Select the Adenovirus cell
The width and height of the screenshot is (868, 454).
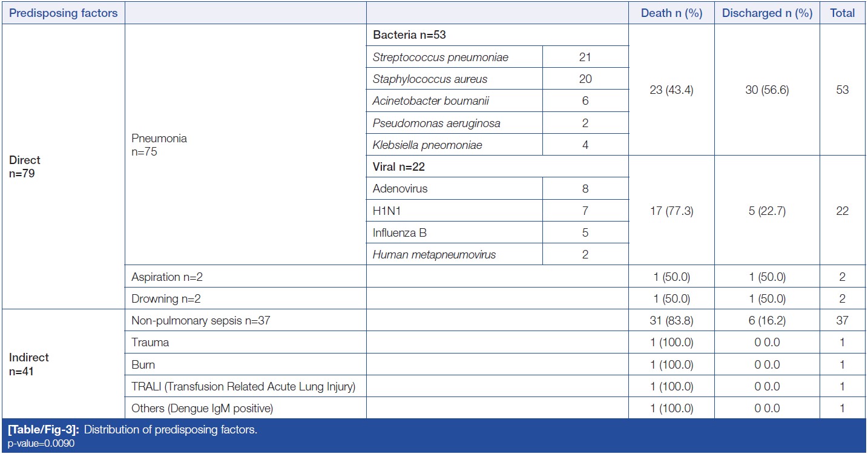(400, 189)
